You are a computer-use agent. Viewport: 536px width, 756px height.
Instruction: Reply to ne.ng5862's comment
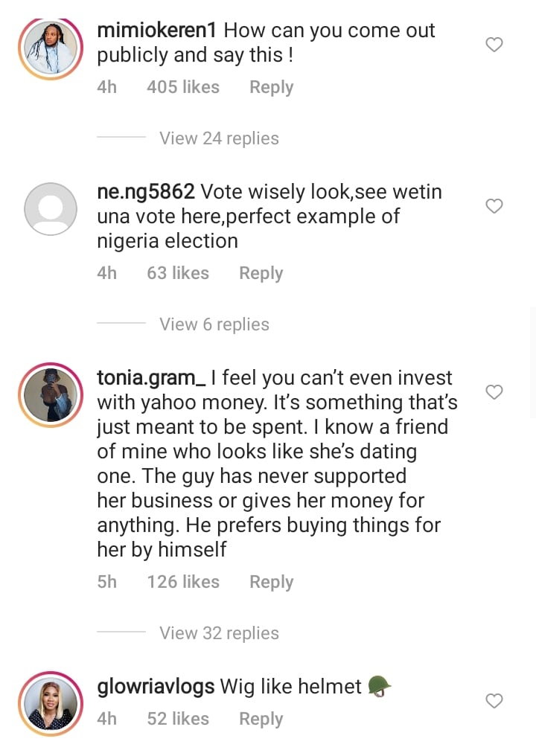click(261, 273)
